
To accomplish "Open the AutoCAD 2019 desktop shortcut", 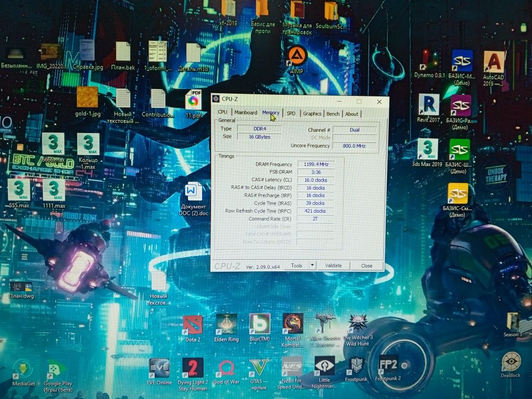I will [493, 68].
